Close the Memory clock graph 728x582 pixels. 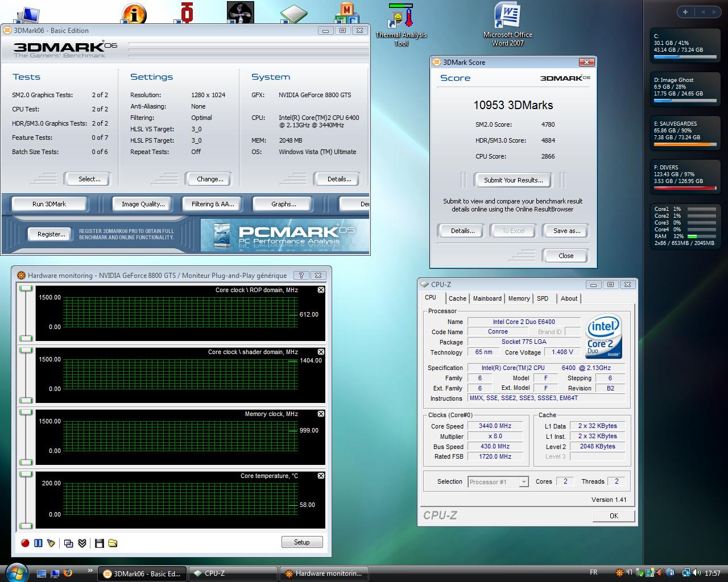click(x=321, y=414)
